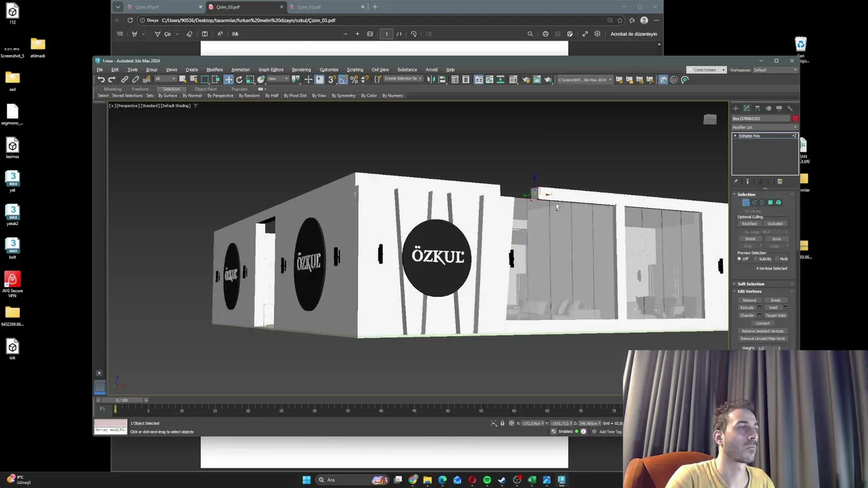Open the Scripting menu

pyautogui.click(x=355, y=70)
